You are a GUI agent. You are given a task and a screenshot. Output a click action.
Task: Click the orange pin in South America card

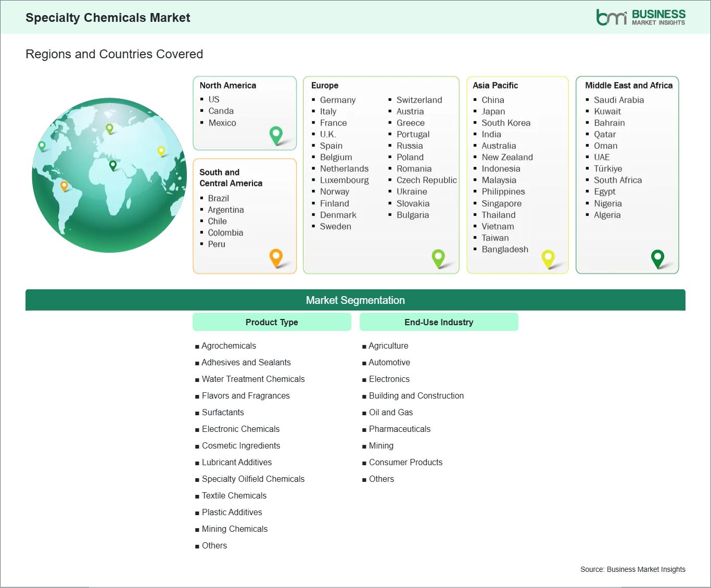click(x=276, y=257)
